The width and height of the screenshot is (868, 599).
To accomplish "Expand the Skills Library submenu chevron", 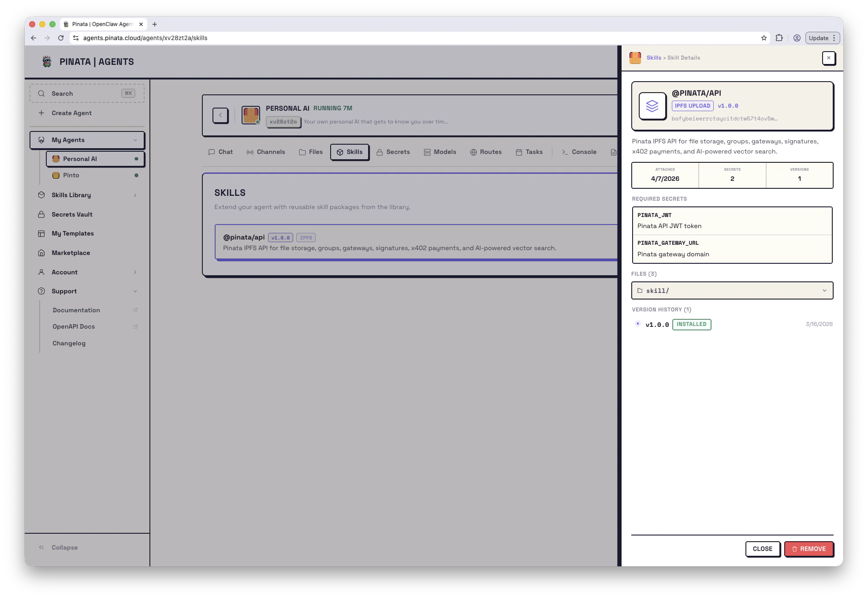I will [135, 195].
